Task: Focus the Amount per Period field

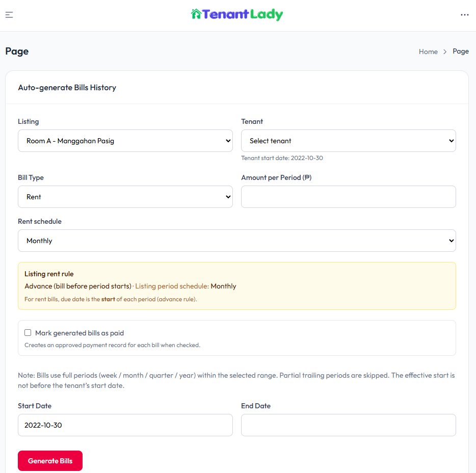Action: coord(348,197)
